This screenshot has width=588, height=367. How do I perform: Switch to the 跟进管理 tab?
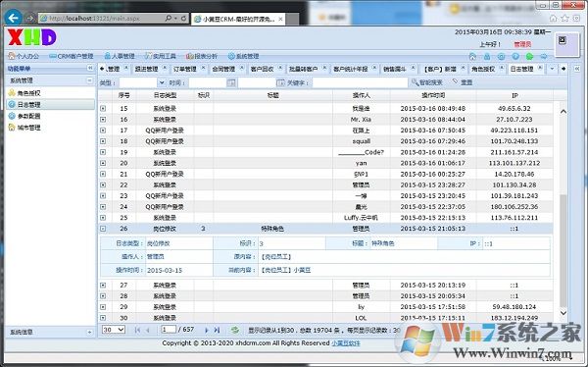147,69
